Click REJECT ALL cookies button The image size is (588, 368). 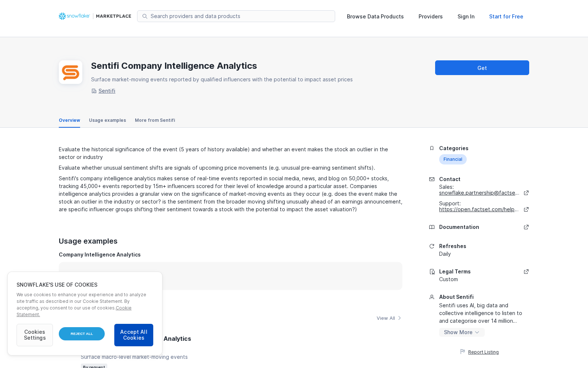coord(82,334)
